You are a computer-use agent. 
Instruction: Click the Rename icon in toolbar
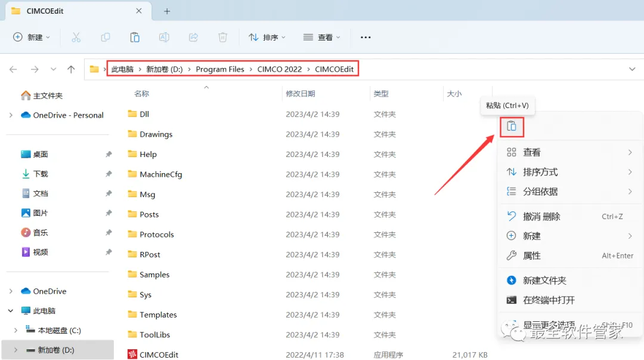tap(164, 38)
